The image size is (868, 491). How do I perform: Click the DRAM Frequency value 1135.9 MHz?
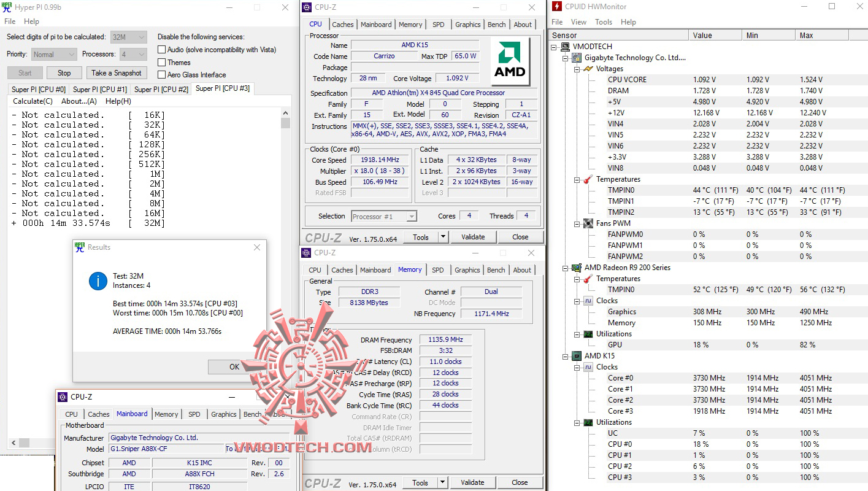pos(445,340)
